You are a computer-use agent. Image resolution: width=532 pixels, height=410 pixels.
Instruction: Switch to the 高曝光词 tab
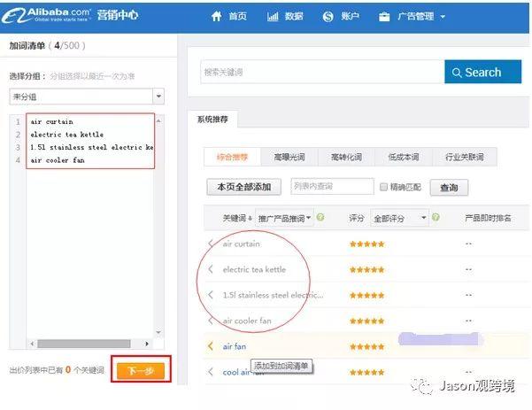click(289, 157)
